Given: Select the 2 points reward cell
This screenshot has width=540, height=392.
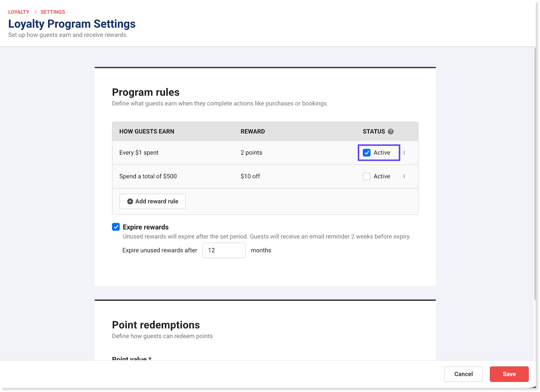Looking at the screenshot, I should click(x=251, y=153).
